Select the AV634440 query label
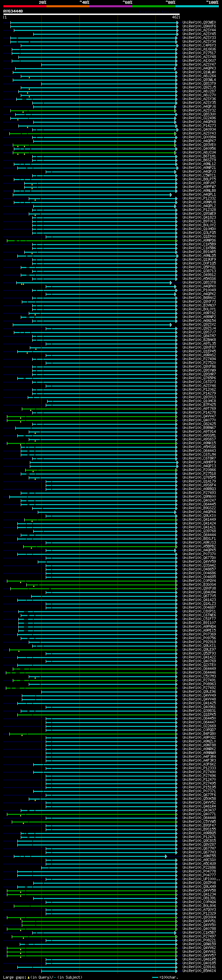The image size is (222, 980). (13, 11)
